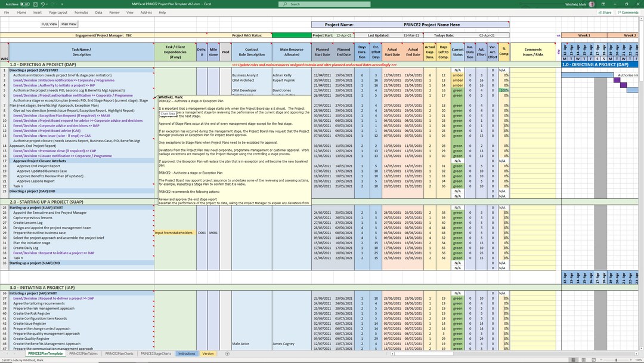Open the Share pane from the top right

tap(605, 12)
